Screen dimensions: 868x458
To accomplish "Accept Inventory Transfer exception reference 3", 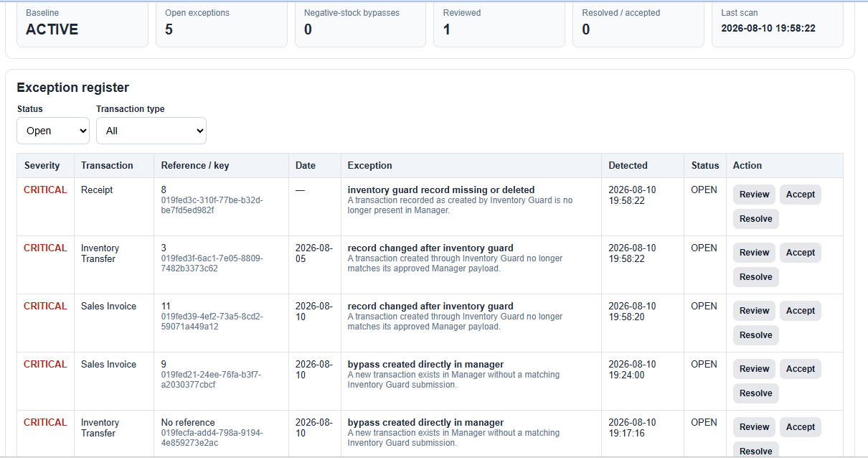I will [x=801, y=253].
